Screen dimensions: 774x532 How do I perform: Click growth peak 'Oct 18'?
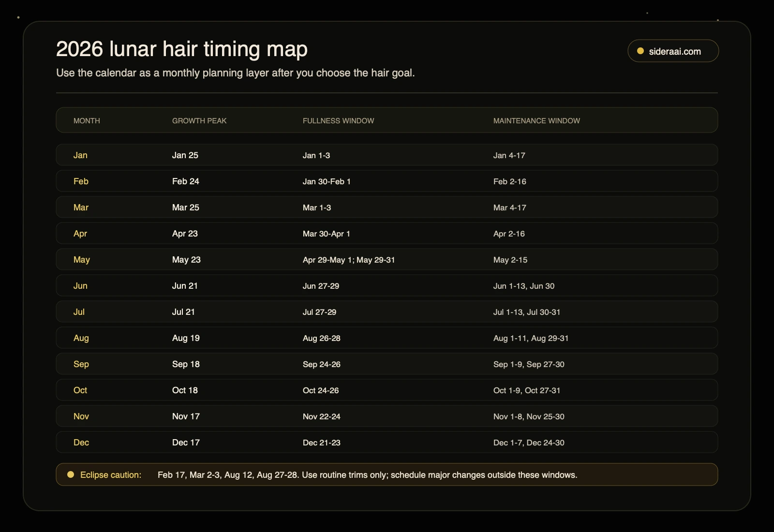pos(185,390)
